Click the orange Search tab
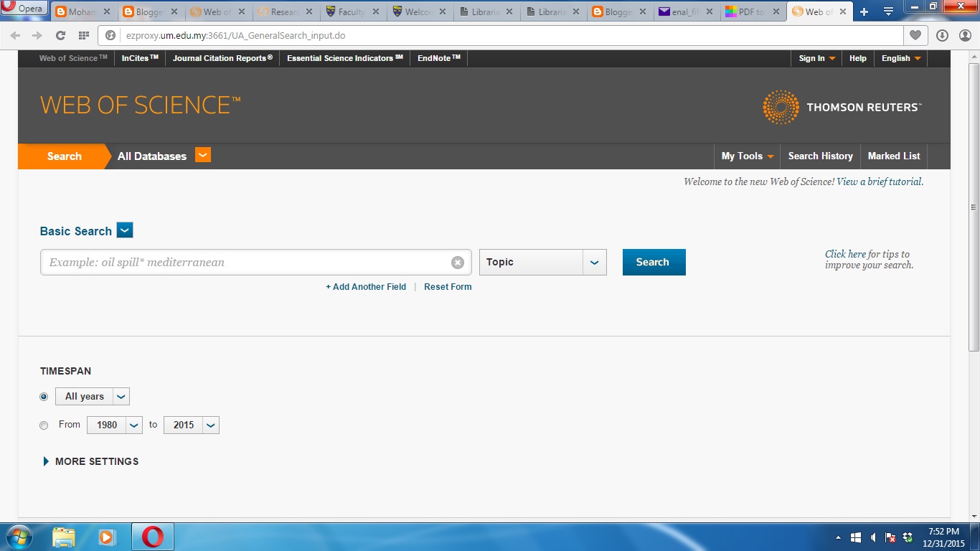 tap(64, 156)
